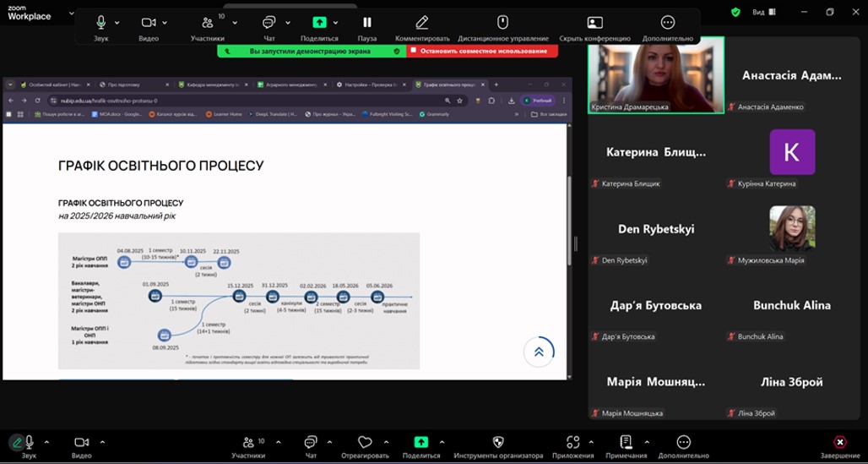Expand chat options arrow in sharing toolbar

click(288, 23)
